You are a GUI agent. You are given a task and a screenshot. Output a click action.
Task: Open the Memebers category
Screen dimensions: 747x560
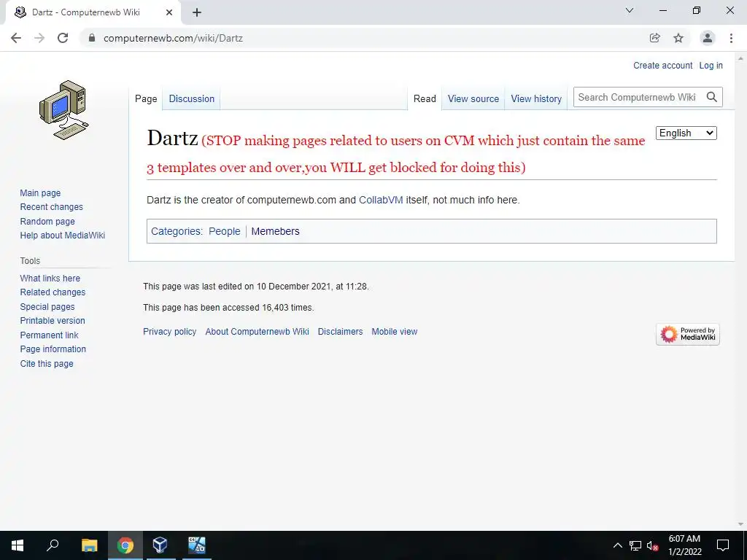tap(275, 231)
